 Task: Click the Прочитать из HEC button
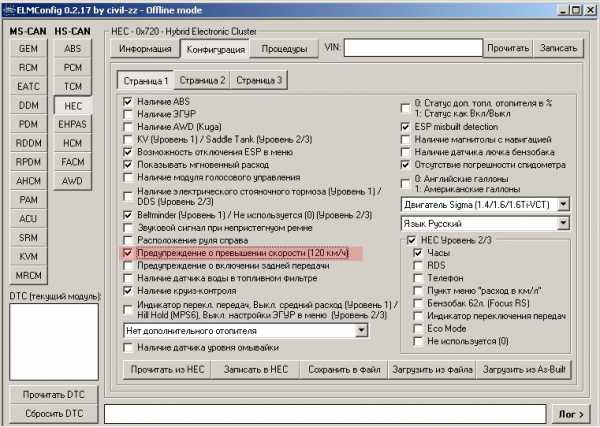pyautogui.click(x=167, y=370)
